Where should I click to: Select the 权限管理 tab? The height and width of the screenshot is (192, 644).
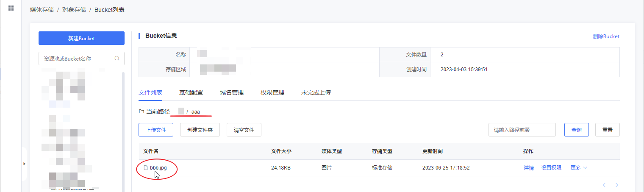272,92
